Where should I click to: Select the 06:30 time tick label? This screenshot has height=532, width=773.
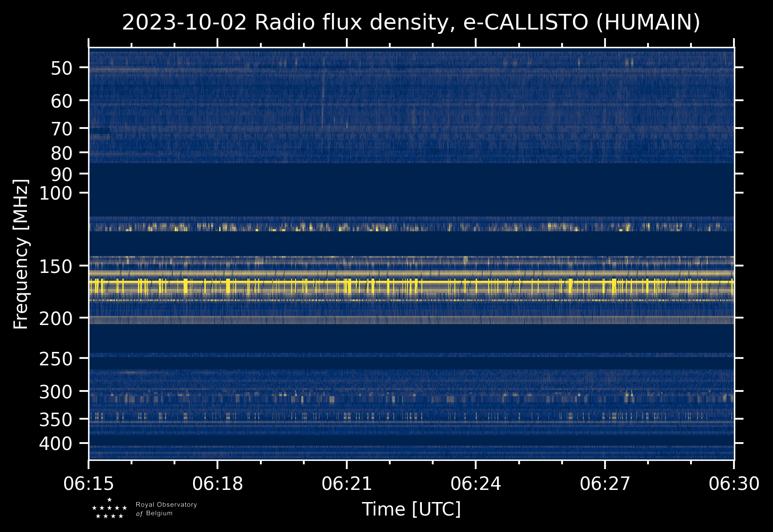click(734, 483)
